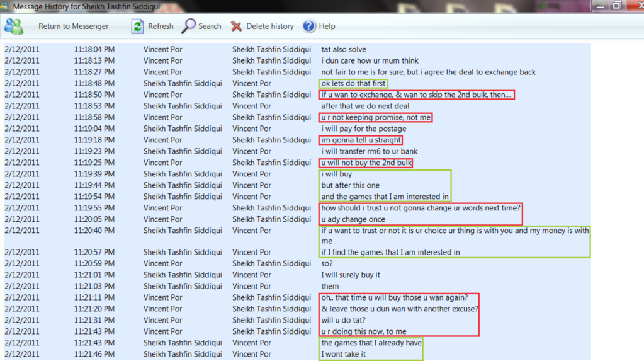
Task: Click the 11:18:04 PM timestamp in the first row
Action: [x=94, y=49]
